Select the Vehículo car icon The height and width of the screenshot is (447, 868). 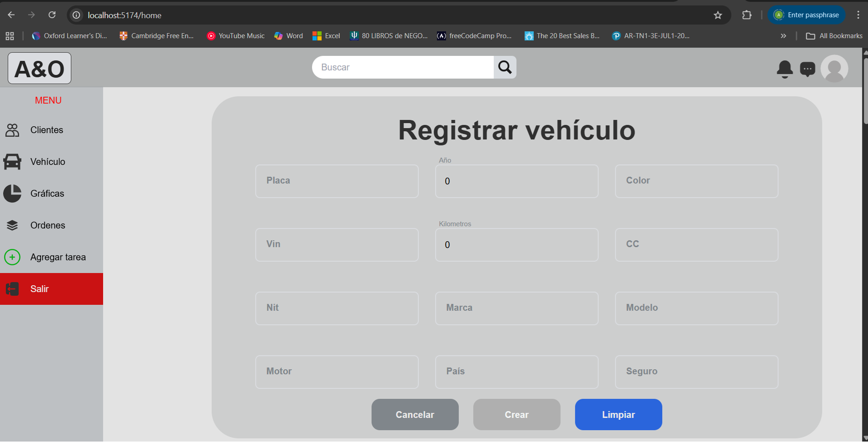click(x=12, y=162)
